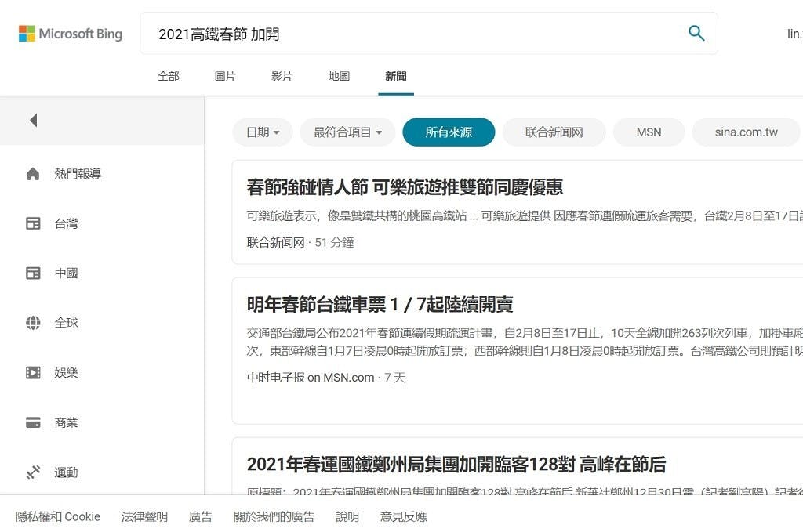
Task: Click the user account name at top right
Action: tap(795, 34)
